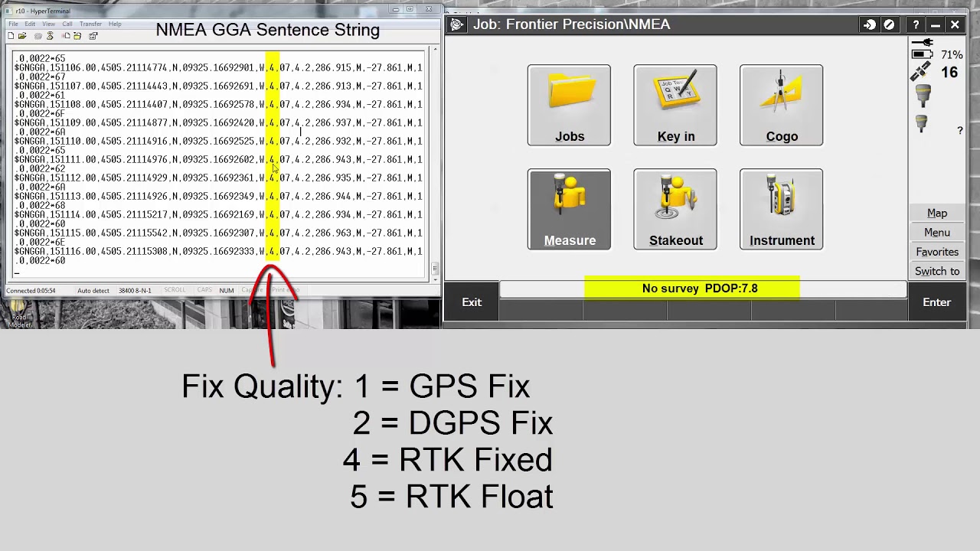Open HyperTerminal View menu
This screenshot has width=980, height=551.
48,24
